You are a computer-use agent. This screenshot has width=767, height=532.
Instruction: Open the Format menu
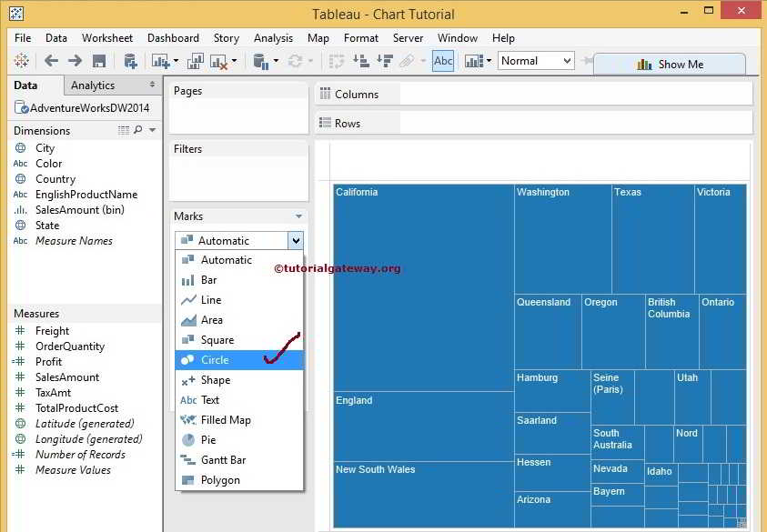coord(361,38)
